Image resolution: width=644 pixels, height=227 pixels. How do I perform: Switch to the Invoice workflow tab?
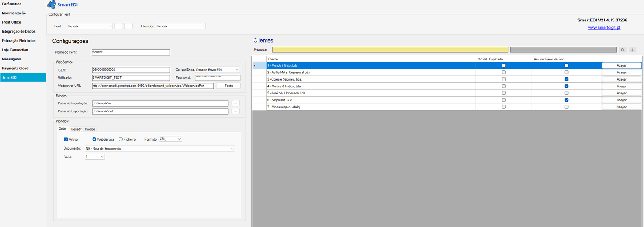pyautogui.click(x=90, y=129)
